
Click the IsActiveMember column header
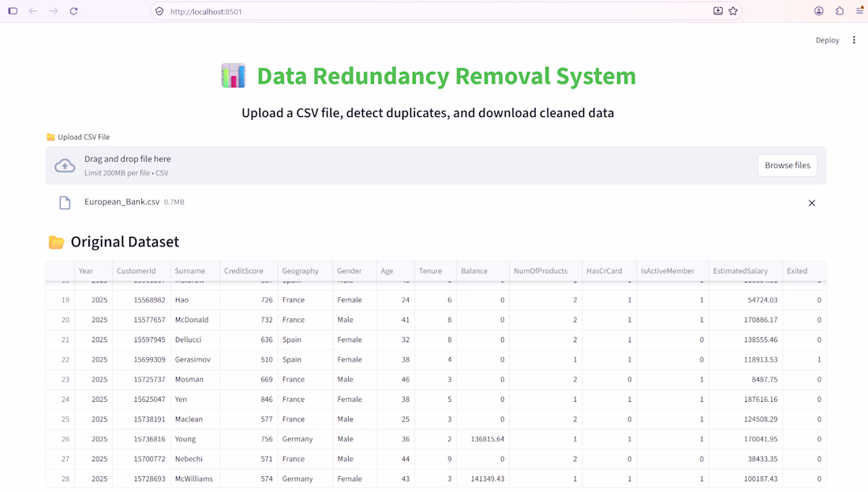[x=672, y=271]
